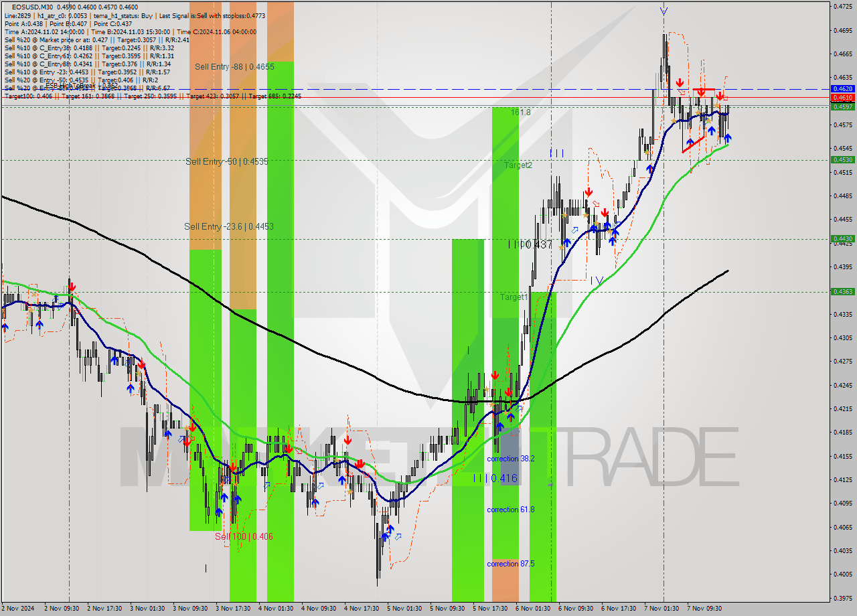Click the '3 Nov 17:30' time label
The width and height of the screenshot is (857, 616).
(x=233, y=609)
